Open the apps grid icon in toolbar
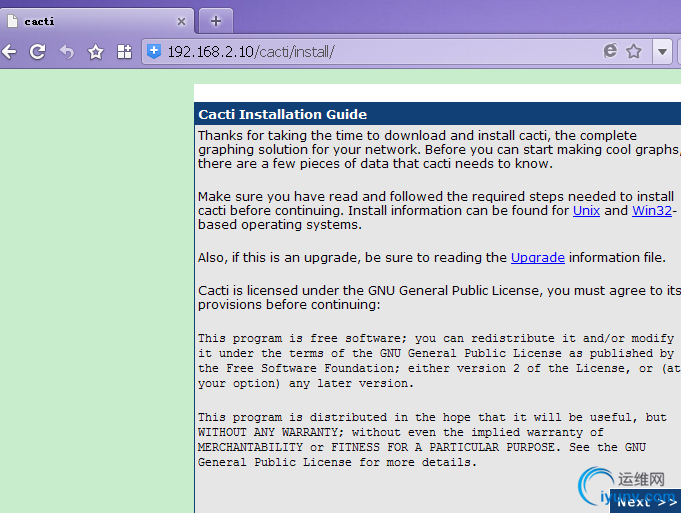681x513 pixels. 124,52
